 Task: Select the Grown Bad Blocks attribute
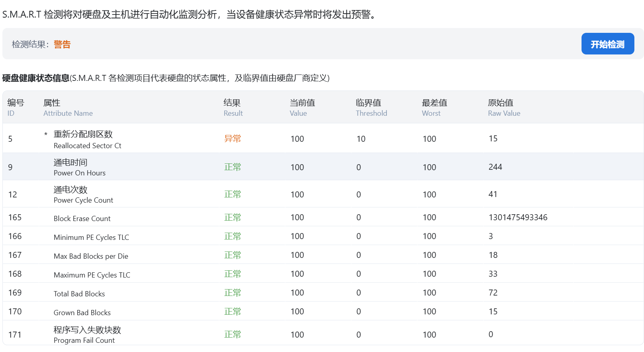pyautogui.click(x=82, y=312)
